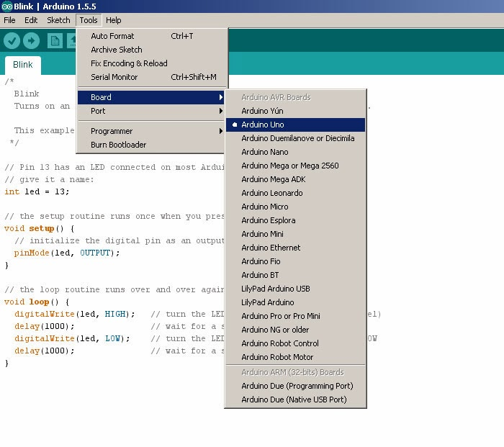The image size is (504, 447).
Task: Select Arduino Mega or Mega 2560
Action: coord(295,166)
